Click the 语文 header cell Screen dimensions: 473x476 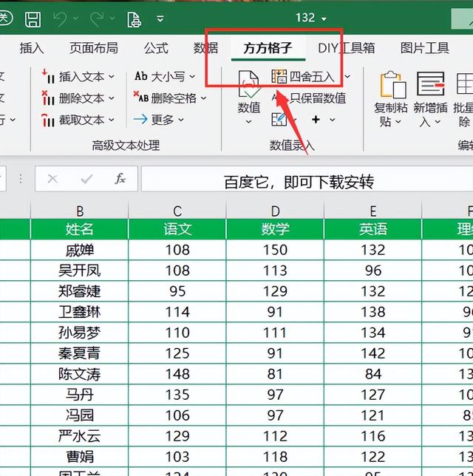point(177,229)
